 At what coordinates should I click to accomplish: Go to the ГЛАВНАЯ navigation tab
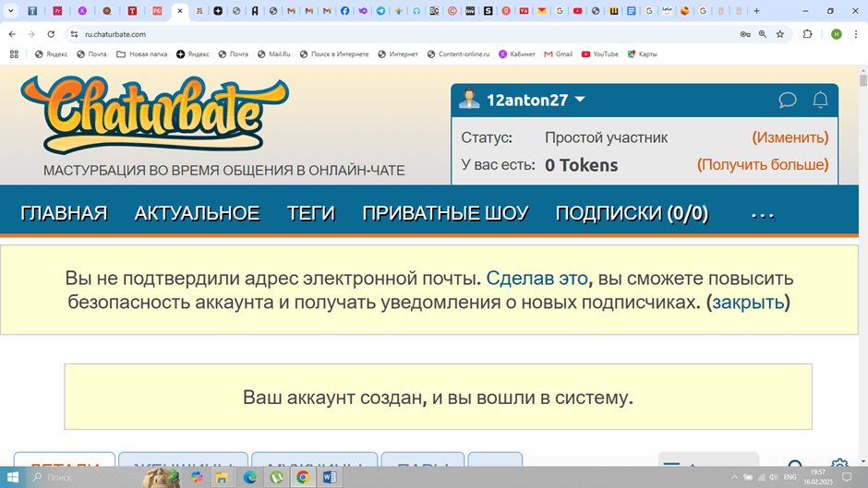pyautogui.click(x=64, y=214)
